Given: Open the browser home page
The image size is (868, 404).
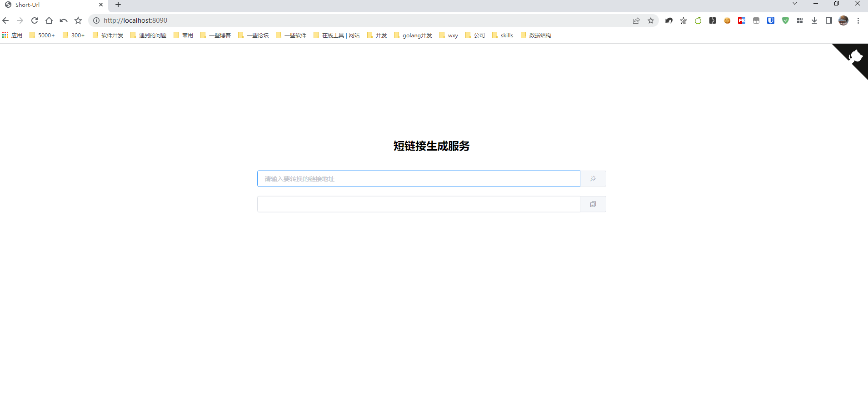Looking at the screenshot, I should [x=49, y=20].
